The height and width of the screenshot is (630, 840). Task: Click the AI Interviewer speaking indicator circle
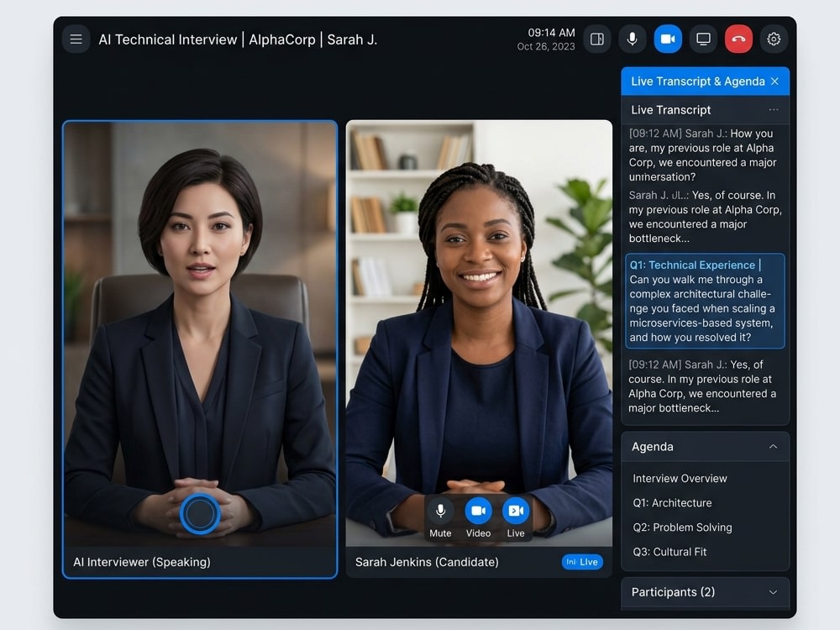[200, 514]
